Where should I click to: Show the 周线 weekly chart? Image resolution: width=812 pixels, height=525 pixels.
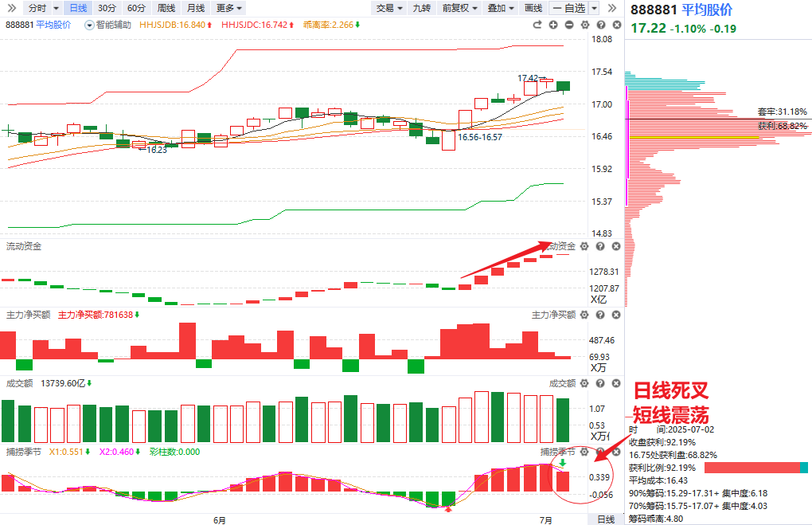(x=166, y=8)
